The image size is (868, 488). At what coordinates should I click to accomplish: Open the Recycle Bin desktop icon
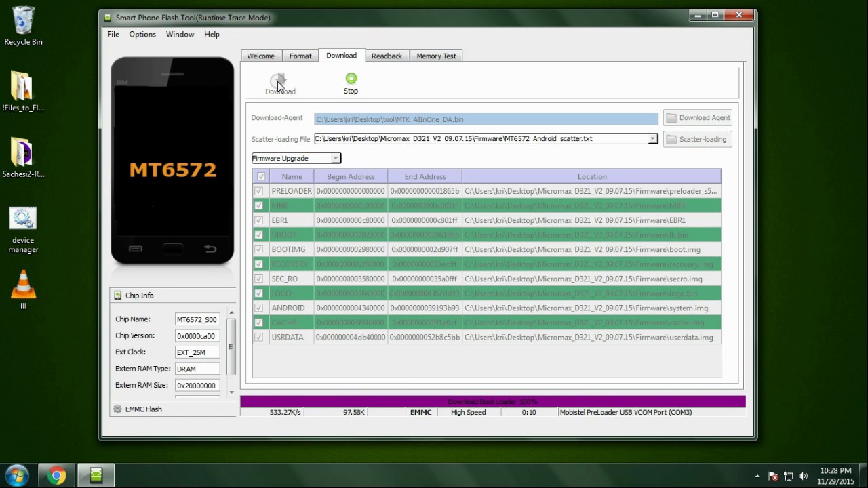[23, 20]
